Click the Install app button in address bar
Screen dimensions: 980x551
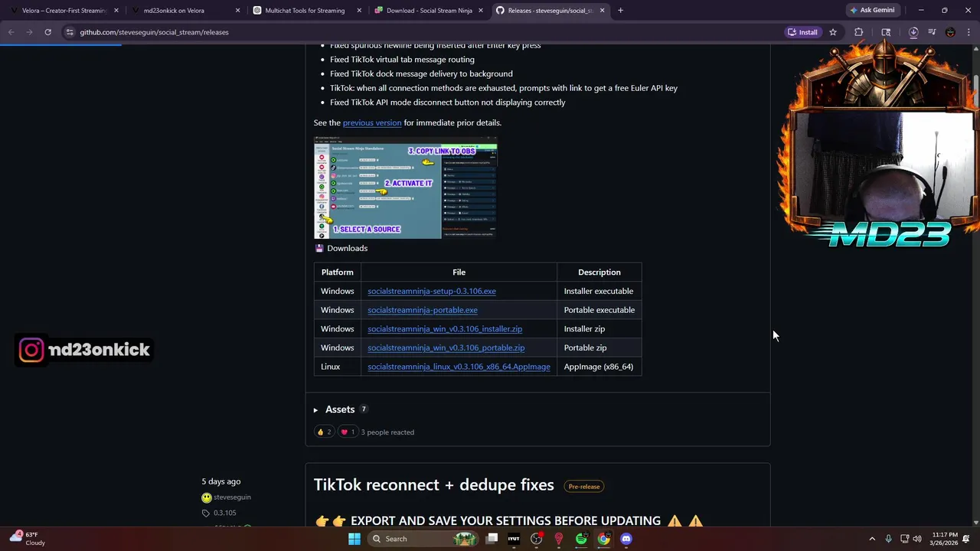(802, 32)
